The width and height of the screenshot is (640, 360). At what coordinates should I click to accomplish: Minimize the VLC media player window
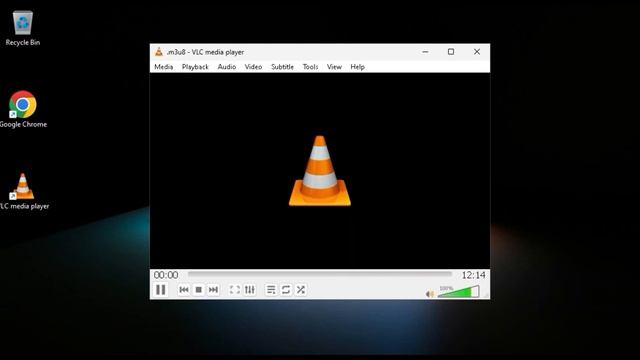425,52
